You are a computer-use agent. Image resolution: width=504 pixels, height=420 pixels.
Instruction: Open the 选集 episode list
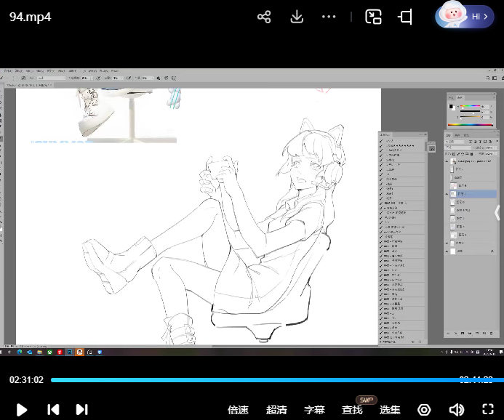point(390,410)
